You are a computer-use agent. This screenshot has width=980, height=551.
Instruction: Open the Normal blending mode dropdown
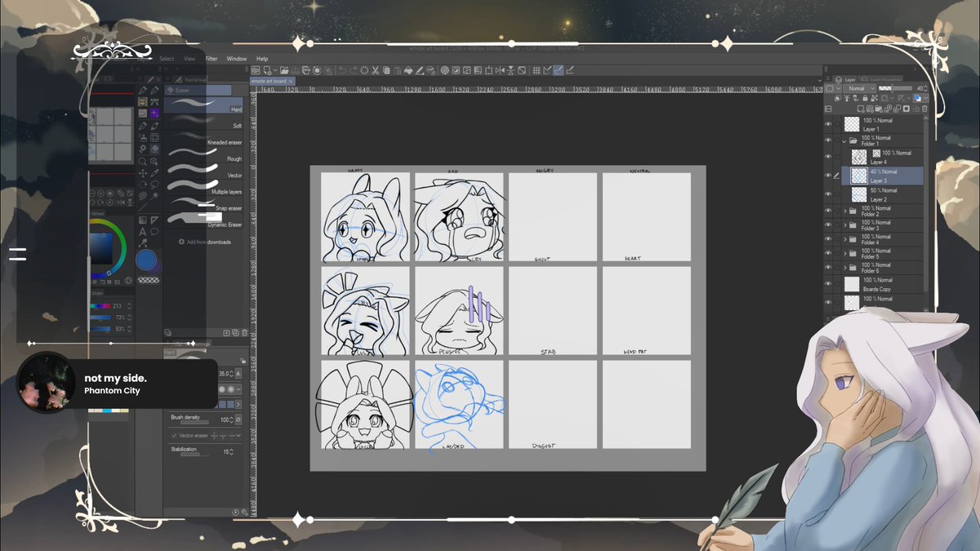(x=859, y=88)
